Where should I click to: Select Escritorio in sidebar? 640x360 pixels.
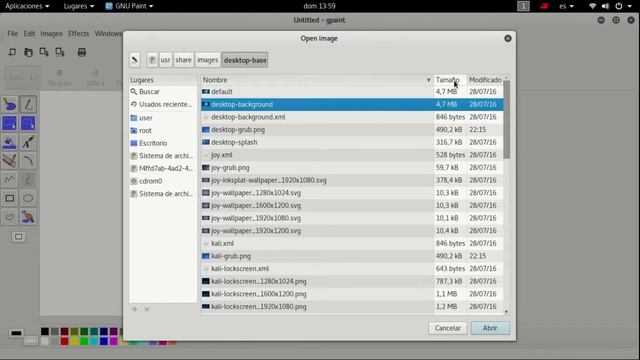[163, 143]
